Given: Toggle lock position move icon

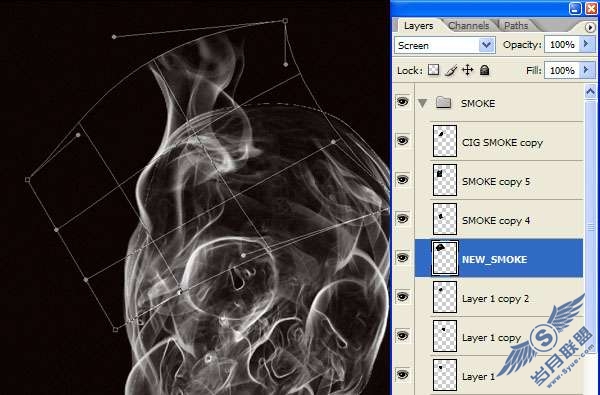Looking at the screenshot, I should point(468,70).
